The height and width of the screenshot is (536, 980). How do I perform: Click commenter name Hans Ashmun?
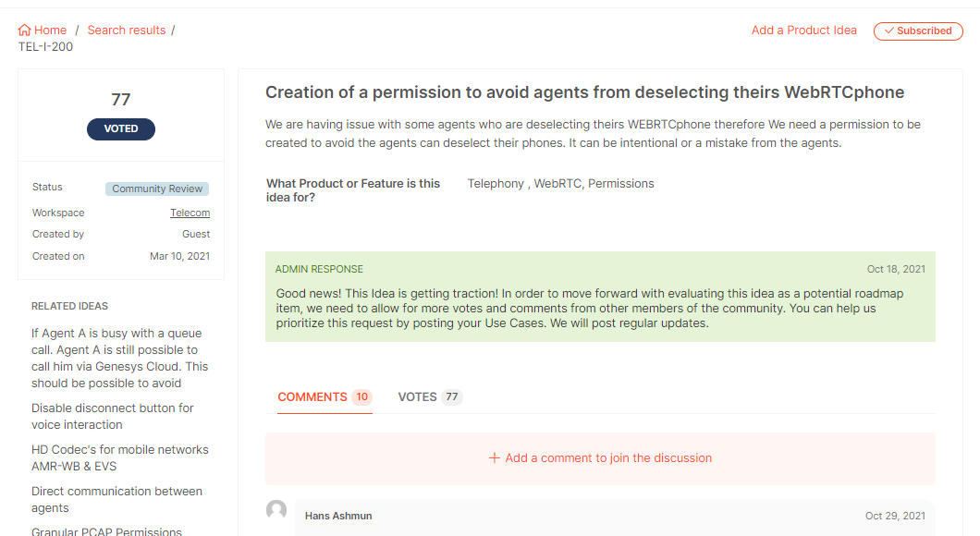(338, 516)
